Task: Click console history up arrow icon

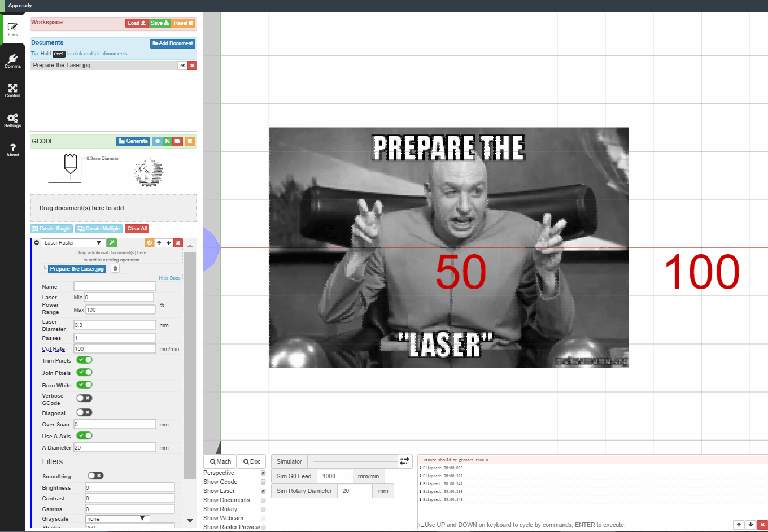Action: pyautogui.click(x=739, y=525)
